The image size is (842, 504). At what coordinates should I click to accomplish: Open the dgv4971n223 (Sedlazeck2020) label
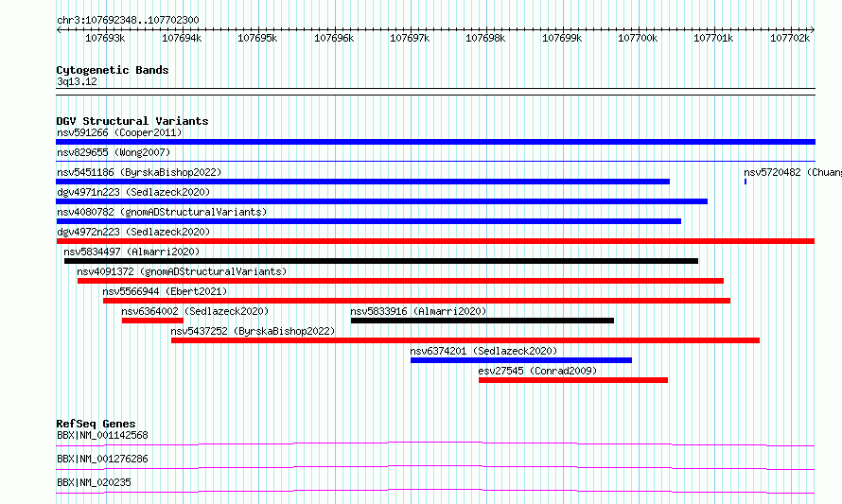click(133, 192)
